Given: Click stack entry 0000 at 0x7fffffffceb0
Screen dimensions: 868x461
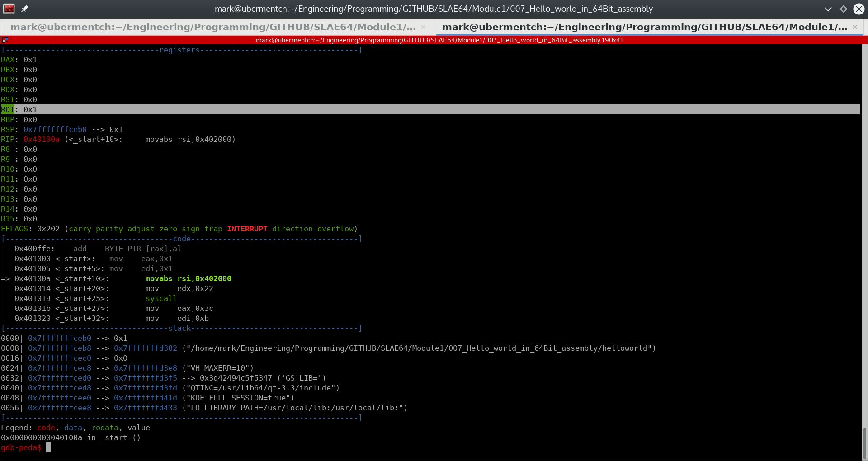Looking at the screenshot, I should 64,338.
